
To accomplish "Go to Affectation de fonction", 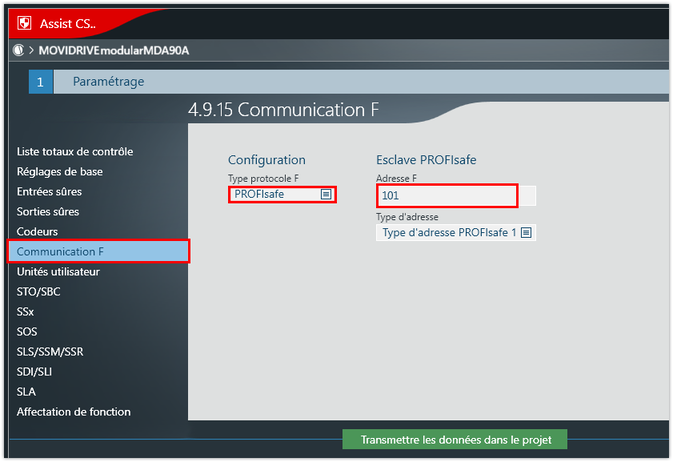I will pyautogui.click(x=74, y=412).
